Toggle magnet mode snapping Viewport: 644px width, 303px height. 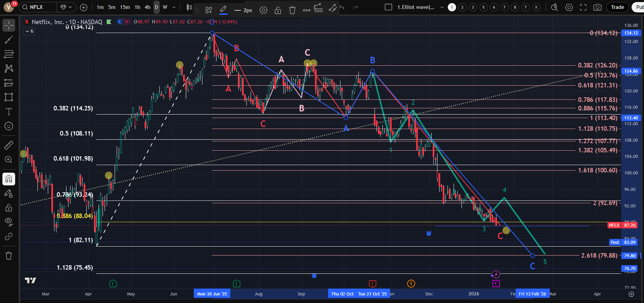9,179
